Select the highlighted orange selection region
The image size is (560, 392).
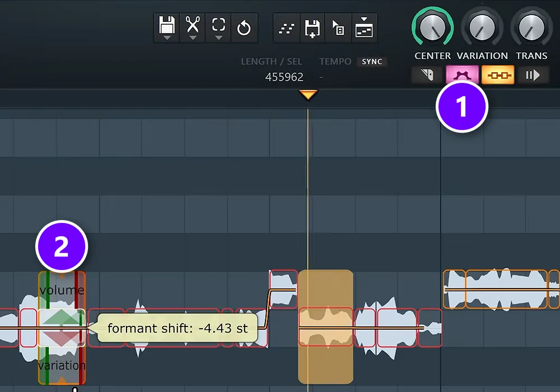click(326, 326)
